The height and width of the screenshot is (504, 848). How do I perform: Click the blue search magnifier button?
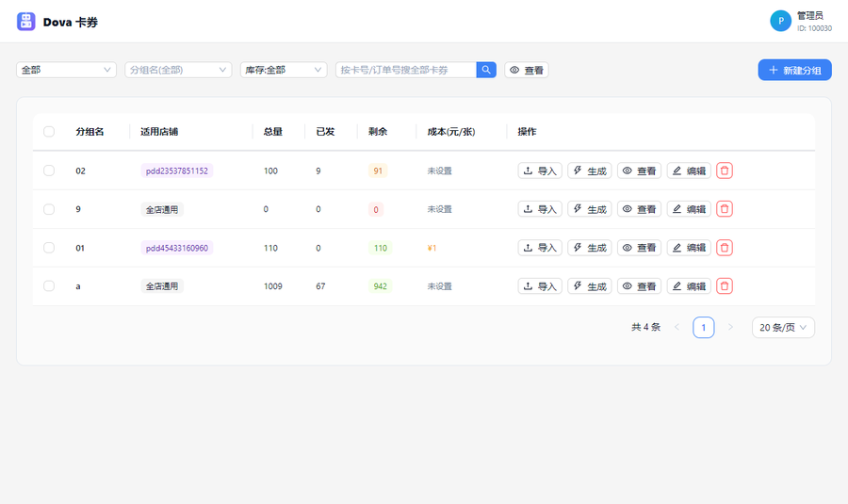coord(486,70)
